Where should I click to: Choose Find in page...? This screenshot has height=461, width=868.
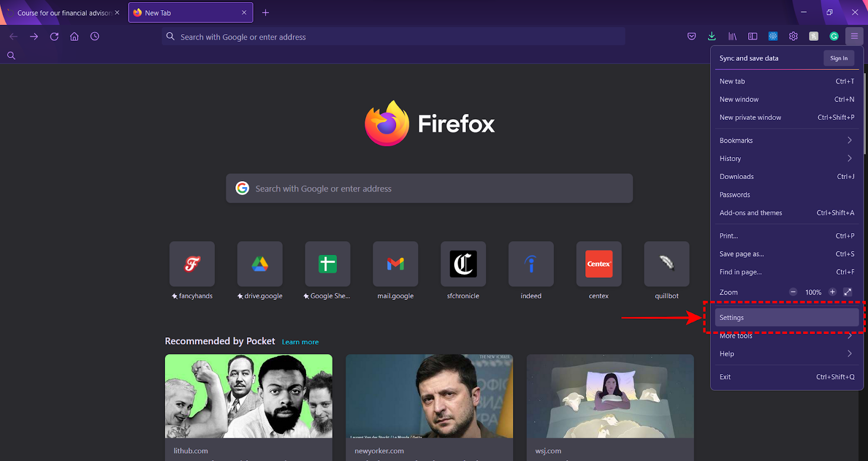[787, 272]
